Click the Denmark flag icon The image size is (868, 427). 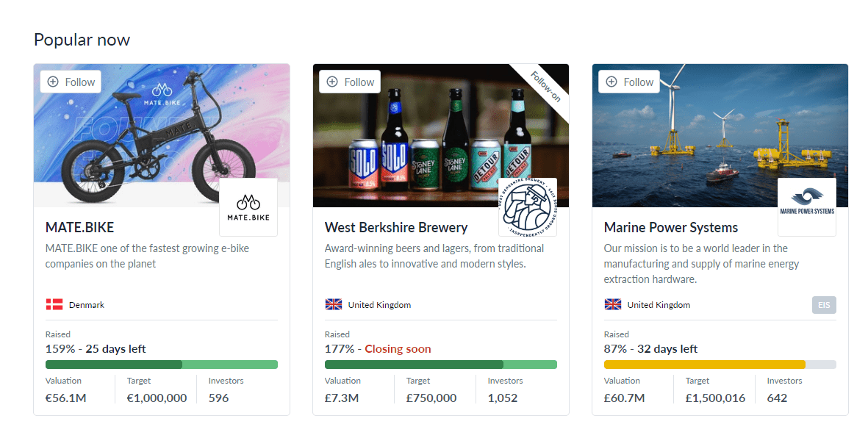pyautogui.click(x=54, y=304)
